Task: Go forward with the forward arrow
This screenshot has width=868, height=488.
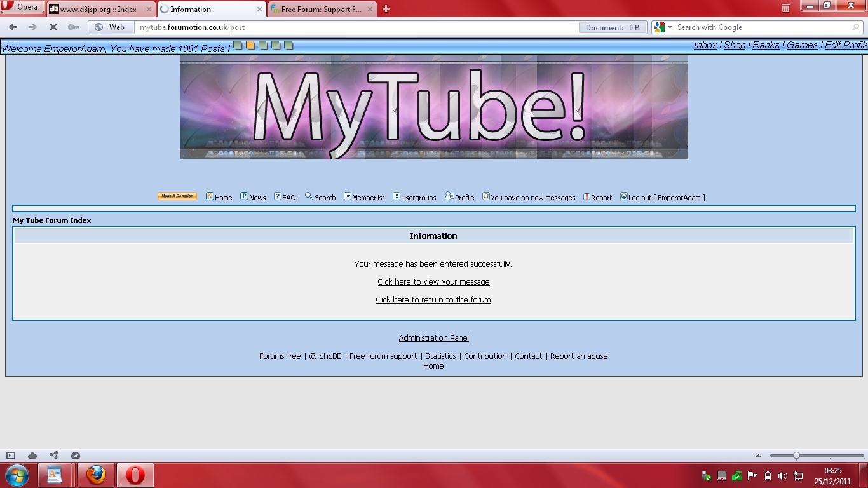Action: click(33, 27)
